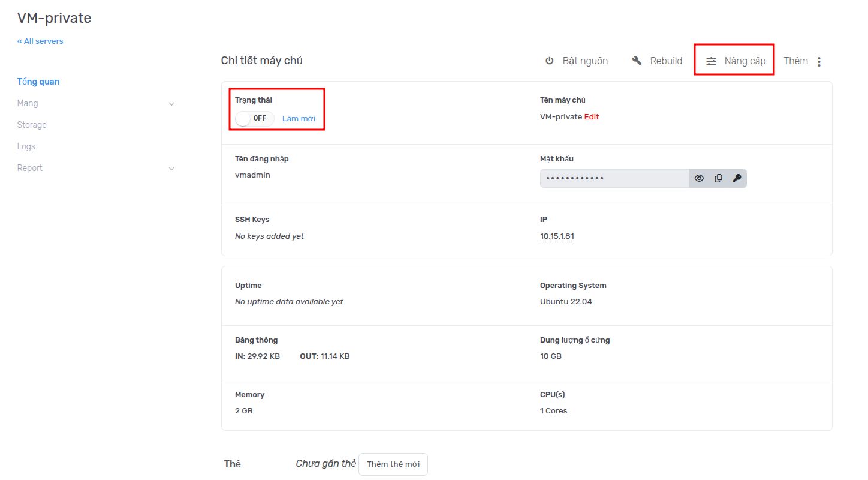The height and width of the screenshot is (480, 868).
Task: Open Storage in the sidebar
Action: click(32, 125)
